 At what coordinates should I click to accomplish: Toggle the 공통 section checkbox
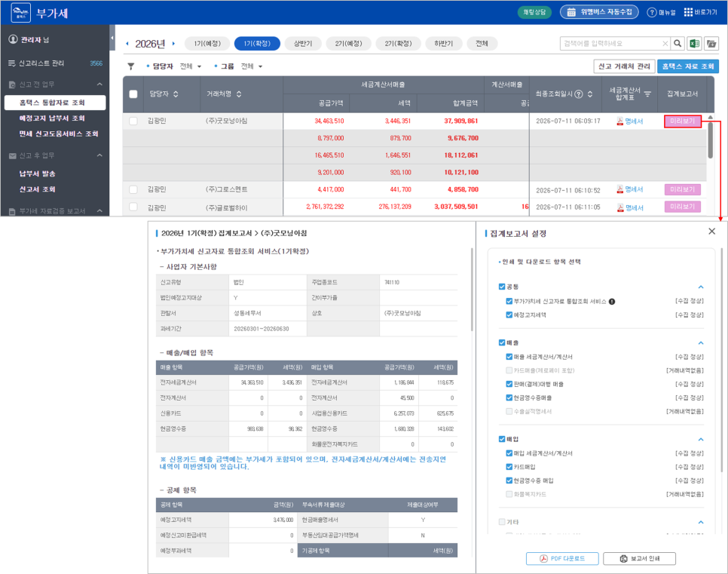(x=502, y=287)
